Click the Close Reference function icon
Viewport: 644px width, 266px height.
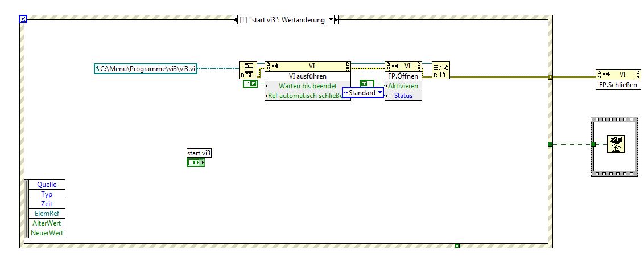coord(441,70)
